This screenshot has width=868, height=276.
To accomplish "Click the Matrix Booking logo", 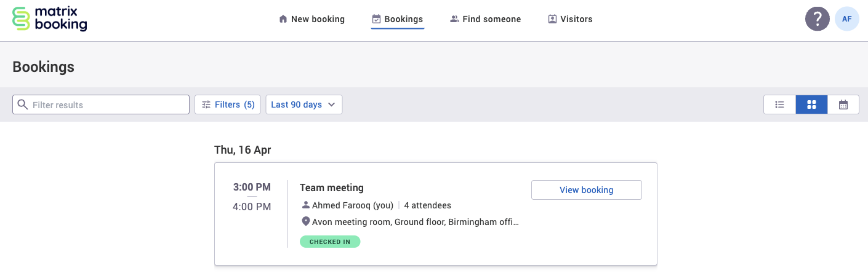I will point(50,19).
